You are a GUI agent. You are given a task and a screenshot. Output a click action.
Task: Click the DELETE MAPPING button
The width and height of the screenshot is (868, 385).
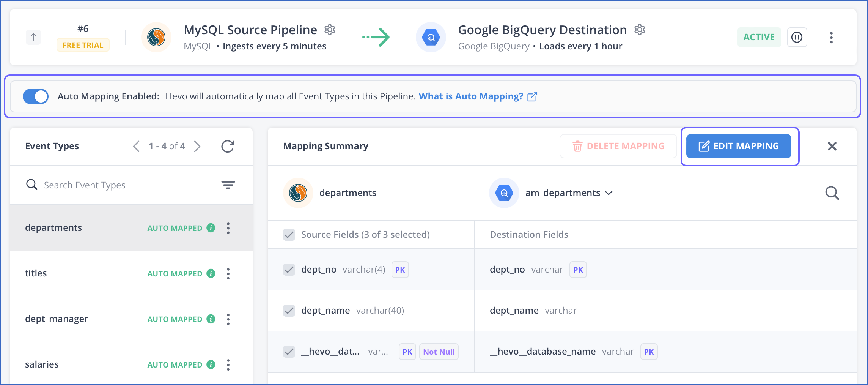coord(618,146)
